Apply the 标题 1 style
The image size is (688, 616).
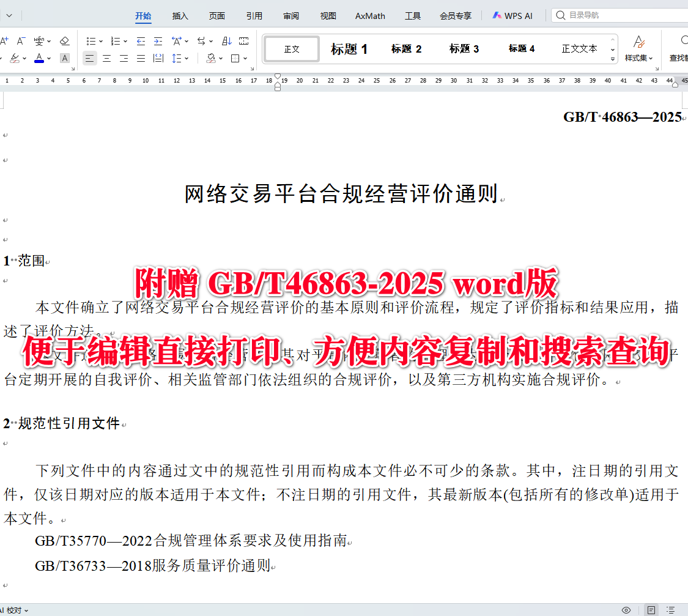349,49
